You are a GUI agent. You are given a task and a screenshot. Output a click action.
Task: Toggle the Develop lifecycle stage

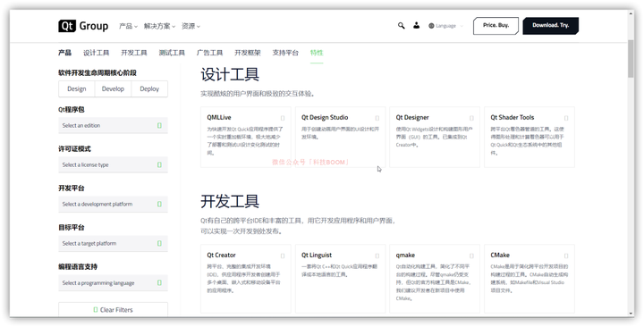(x=113, y=88)
